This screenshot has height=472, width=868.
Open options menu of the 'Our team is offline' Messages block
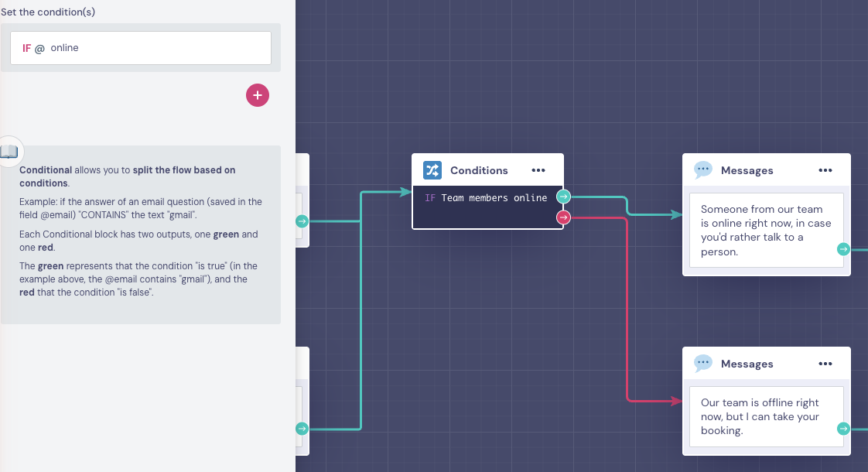tap(825, 364)
